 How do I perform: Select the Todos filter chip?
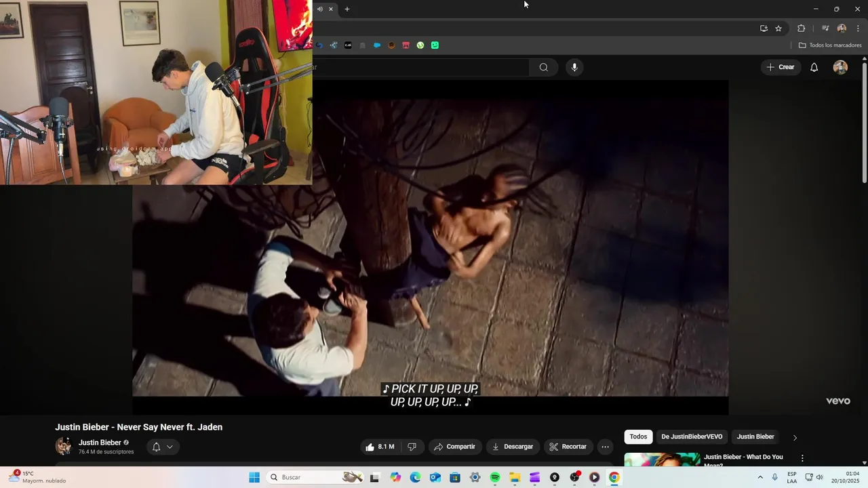click(638, 436)
